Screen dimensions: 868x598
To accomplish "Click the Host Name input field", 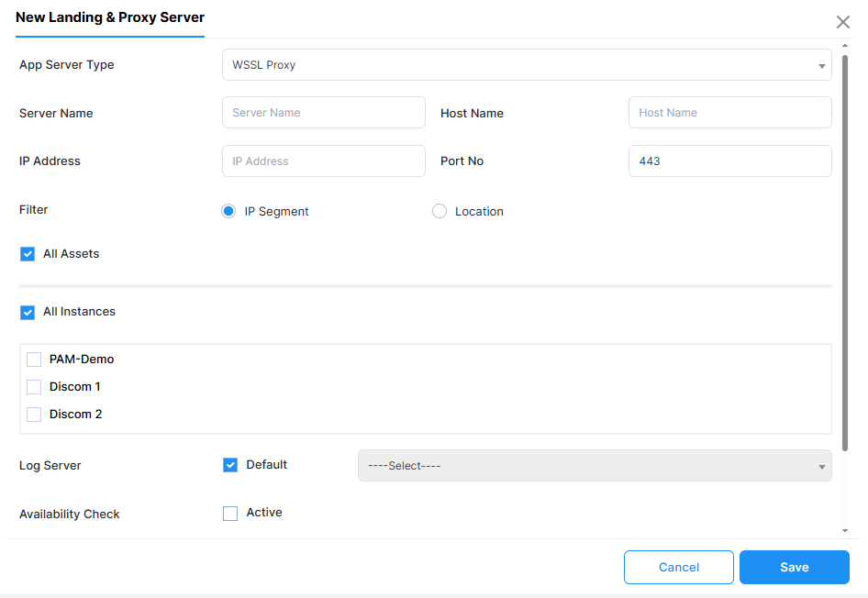I will 729,113.
